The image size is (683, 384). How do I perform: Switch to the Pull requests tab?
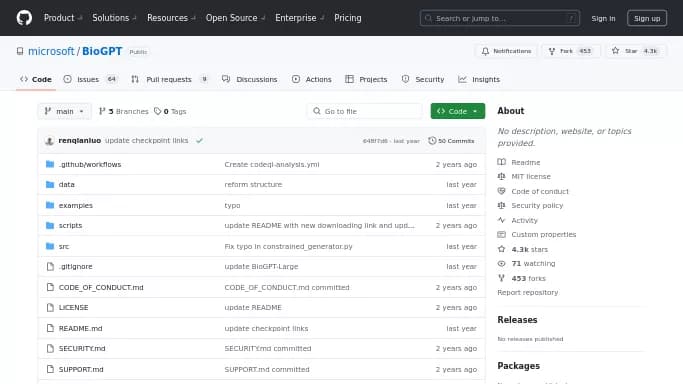(169, 79)
